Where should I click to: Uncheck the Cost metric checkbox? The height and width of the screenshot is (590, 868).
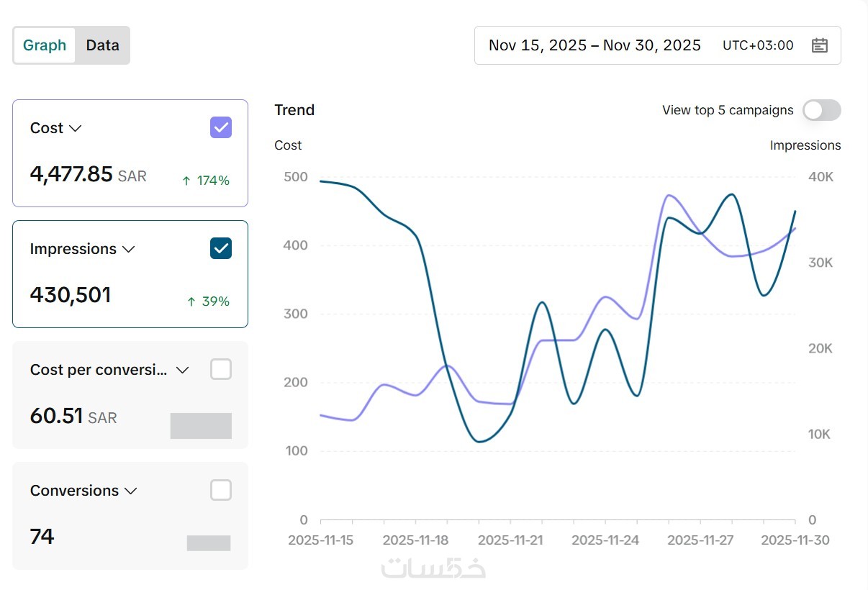coord(221,127)
